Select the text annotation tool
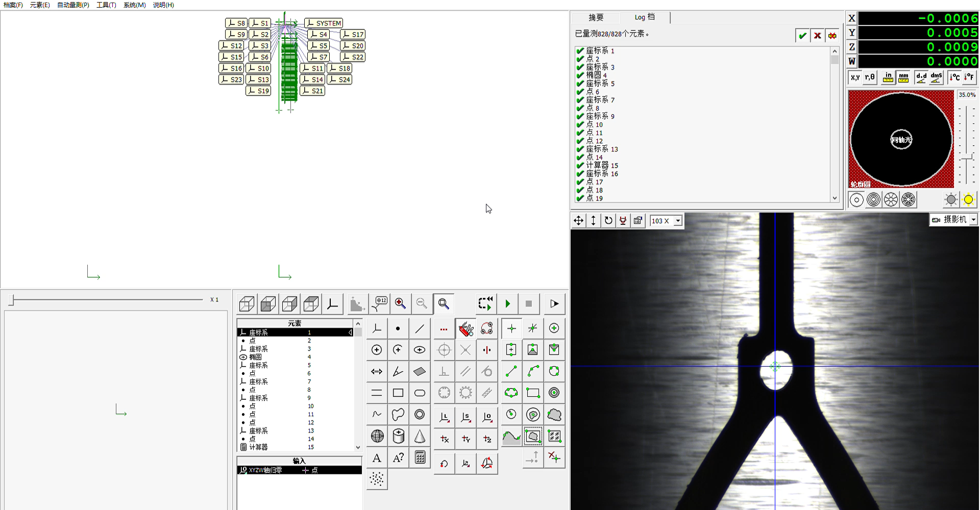This screenshot has height=510, width=980. point(377,457)
